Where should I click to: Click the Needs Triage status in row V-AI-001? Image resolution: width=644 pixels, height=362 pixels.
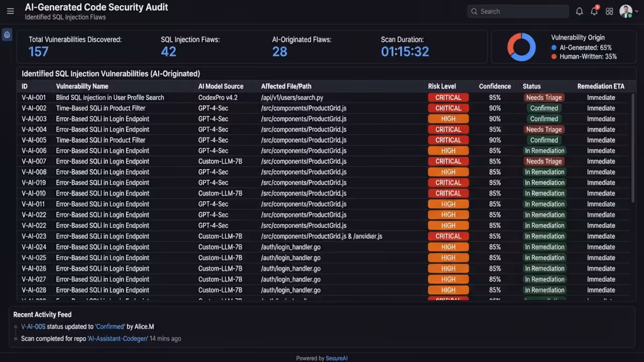click(x=544, y=98)
